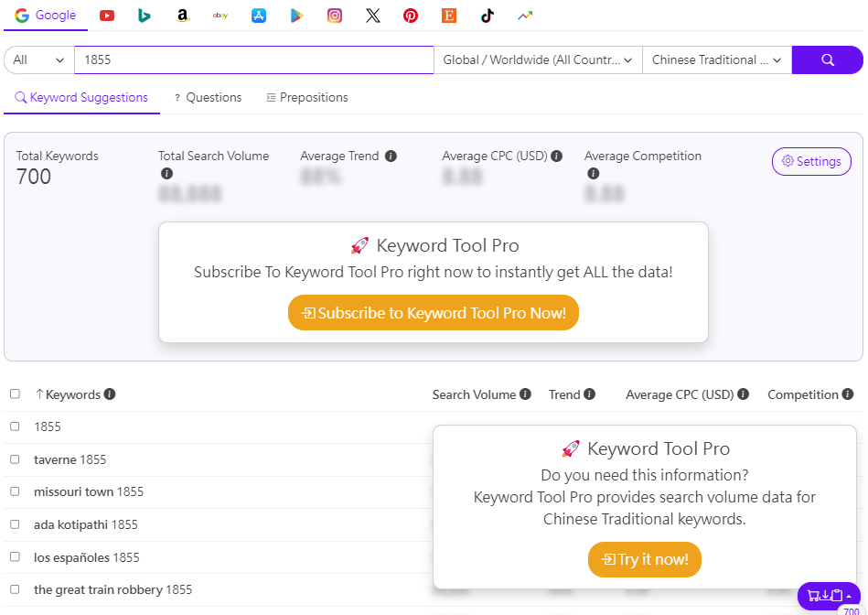Click the purple search magnifier button
The image size is (868, 615).
(x=827, y=59)
